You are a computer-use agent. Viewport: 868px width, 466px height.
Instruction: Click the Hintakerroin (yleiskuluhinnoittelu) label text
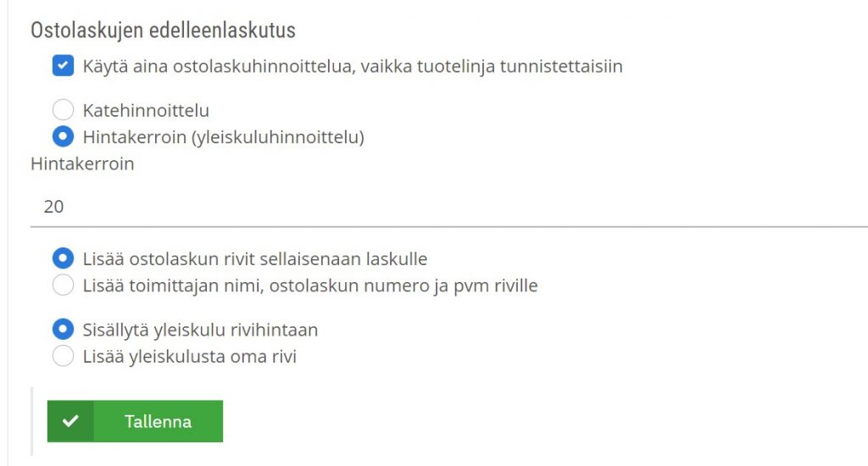(224, 137)
